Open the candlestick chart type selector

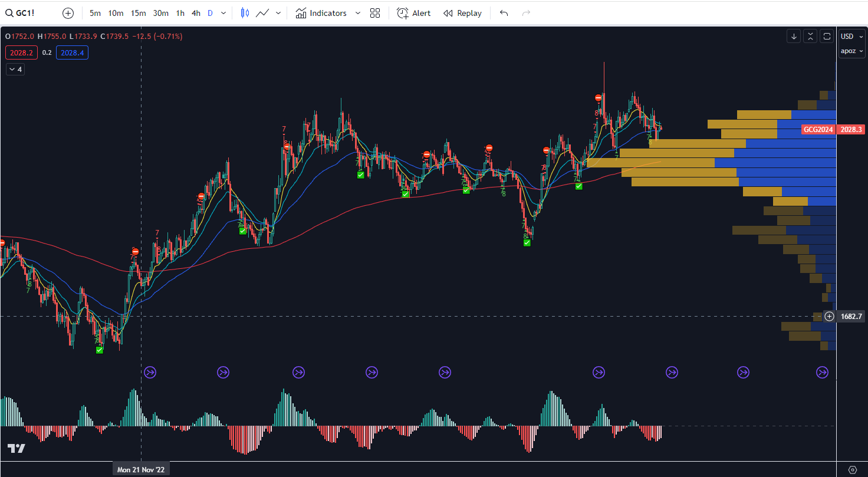coord(245,13)
